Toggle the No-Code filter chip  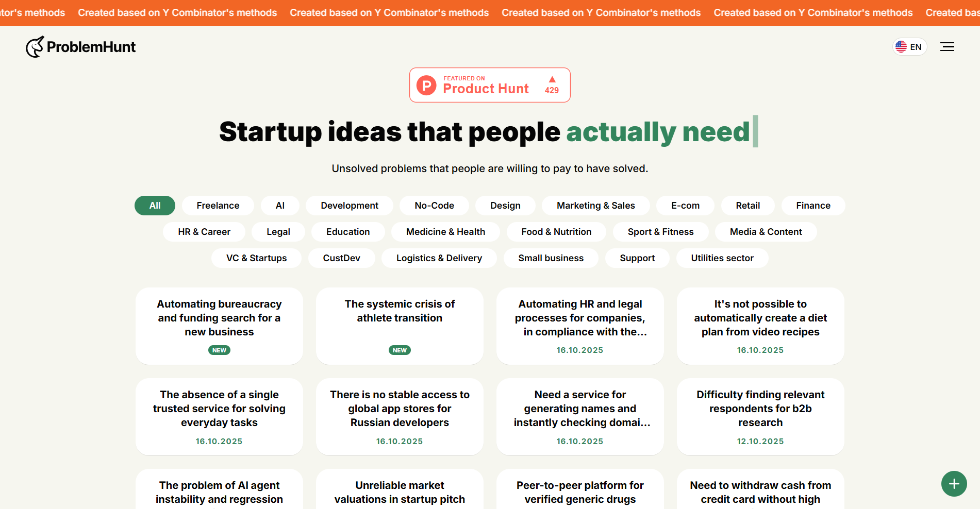point(434,206)
